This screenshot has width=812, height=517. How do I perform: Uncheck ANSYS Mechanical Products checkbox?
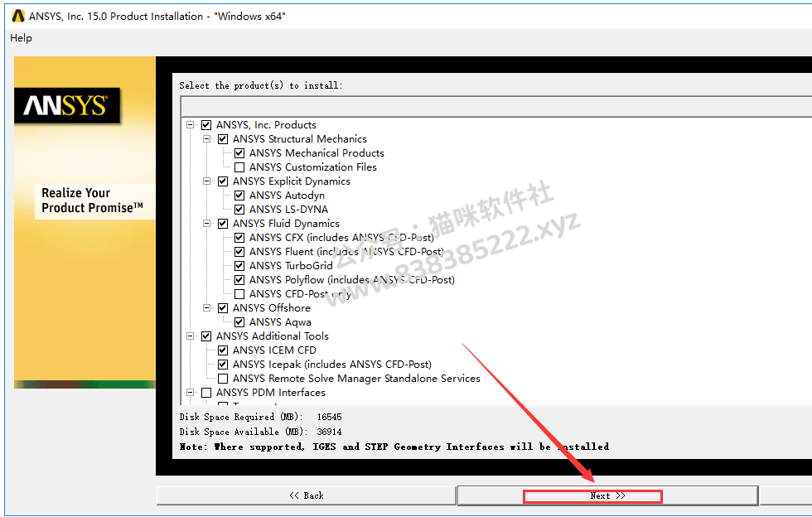point(239,152)
